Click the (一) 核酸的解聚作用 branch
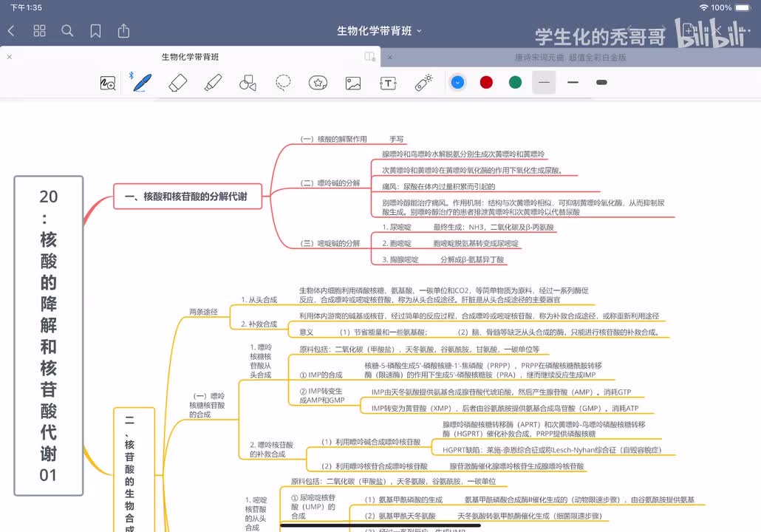Image resolution: width=761 pixels, height=532 pixels. click(333, 139)
